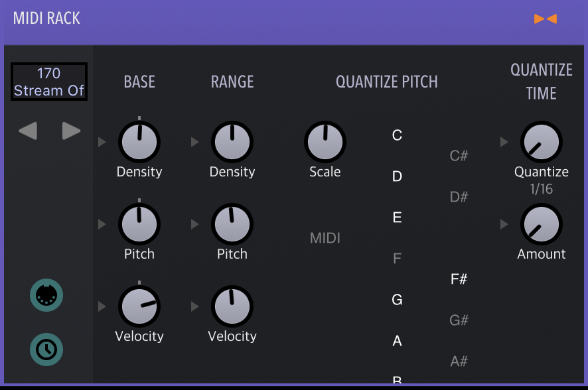588x390 pixels.
Task: Click the Base Density knob
Action: 139,142
